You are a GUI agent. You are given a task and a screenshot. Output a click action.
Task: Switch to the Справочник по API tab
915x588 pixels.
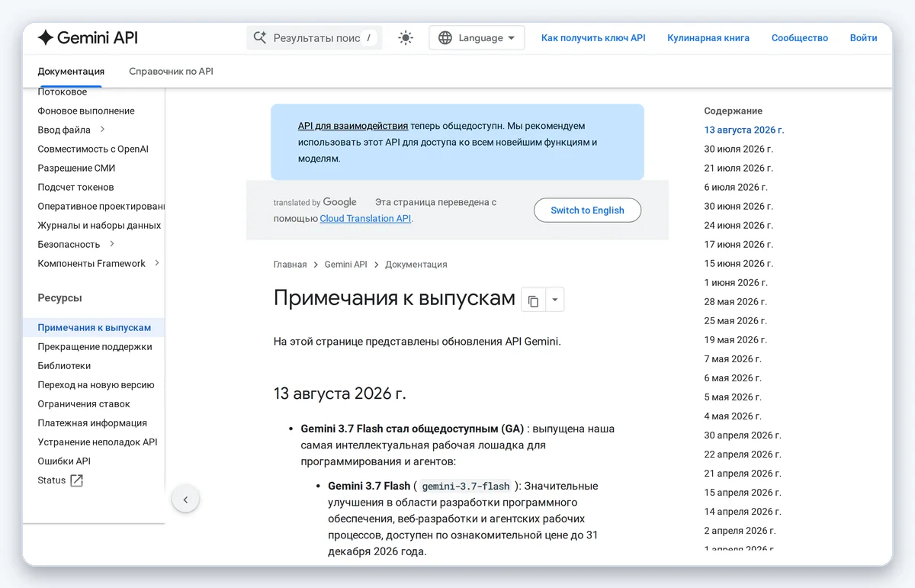(x=171, y=72)
